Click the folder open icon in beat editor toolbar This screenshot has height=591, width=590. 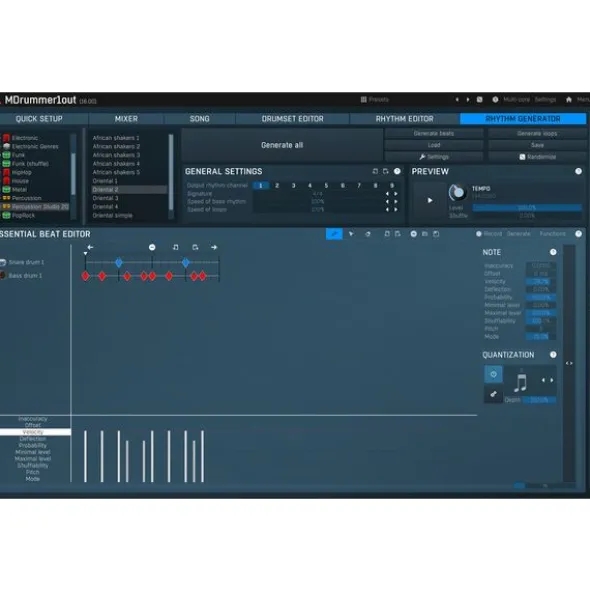tap(425, 234)
